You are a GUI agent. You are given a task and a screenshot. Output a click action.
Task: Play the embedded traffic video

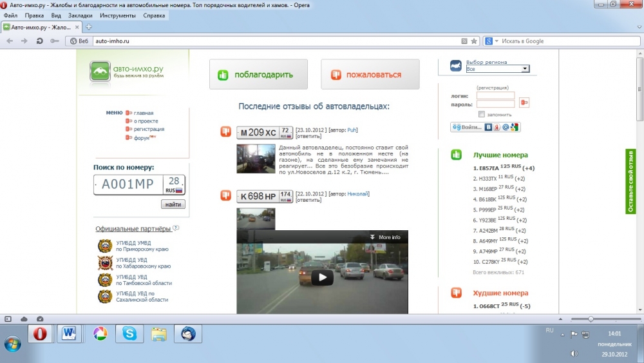pos(322,277)
